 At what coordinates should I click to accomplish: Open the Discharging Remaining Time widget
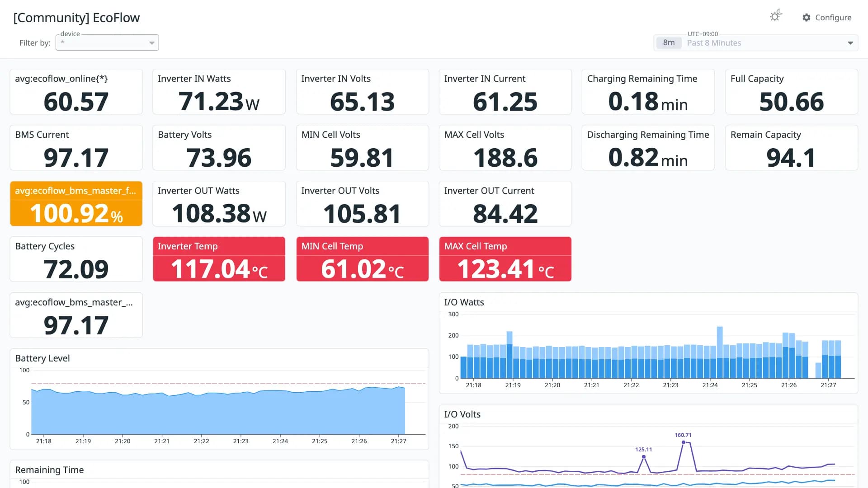(648, 148)
